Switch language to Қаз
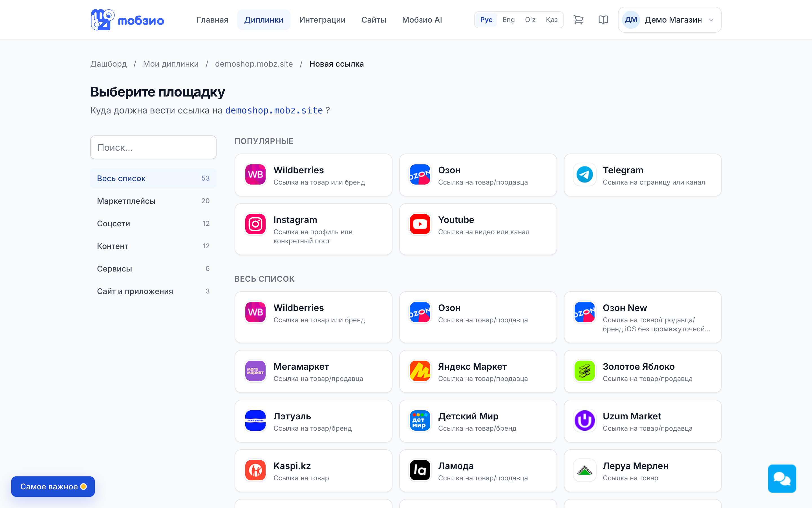 coord(551,20)
